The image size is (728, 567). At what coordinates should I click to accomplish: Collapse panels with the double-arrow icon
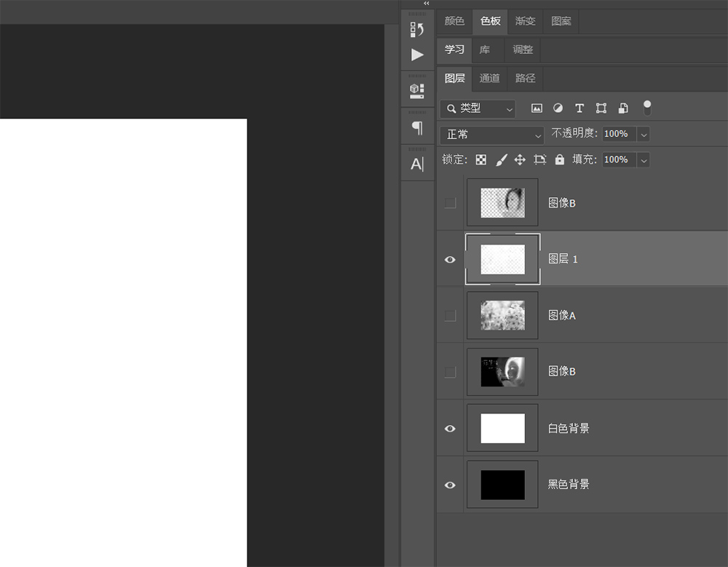[426, 3]
